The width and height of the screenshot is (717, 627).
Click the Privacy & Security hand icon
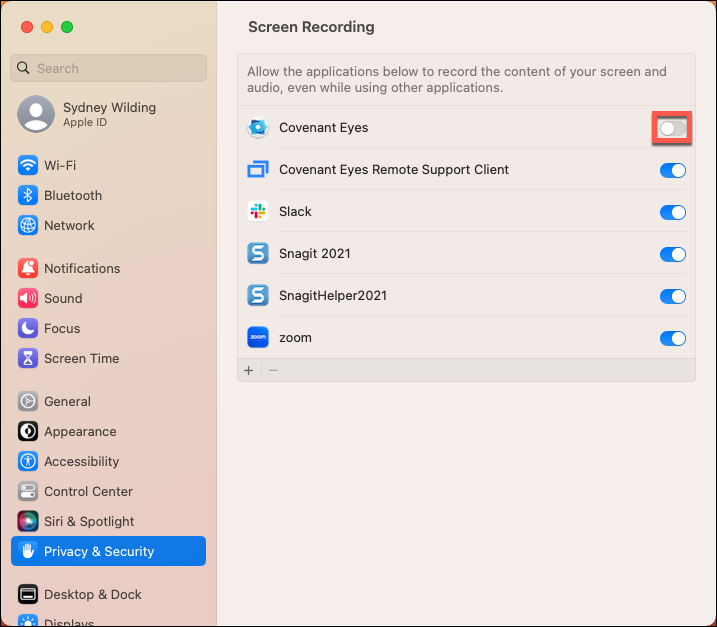click(28, 551)
